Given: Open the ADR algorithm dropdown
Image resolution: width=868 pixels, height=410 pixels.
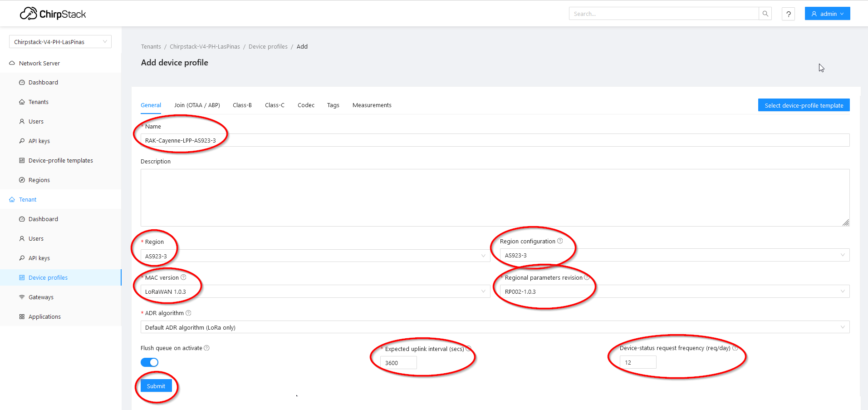Looking at the screenshot, I should [x=495, y=327].
